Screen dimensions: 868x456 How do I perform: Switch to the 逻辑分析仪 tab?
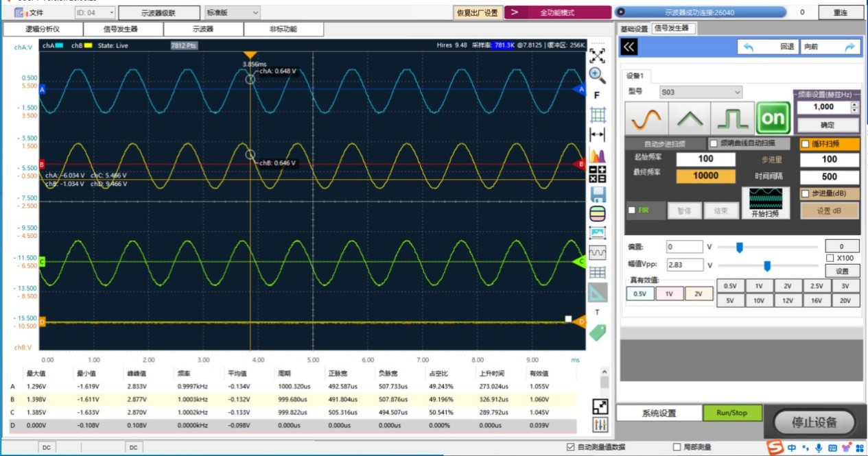tap(43, 29)
